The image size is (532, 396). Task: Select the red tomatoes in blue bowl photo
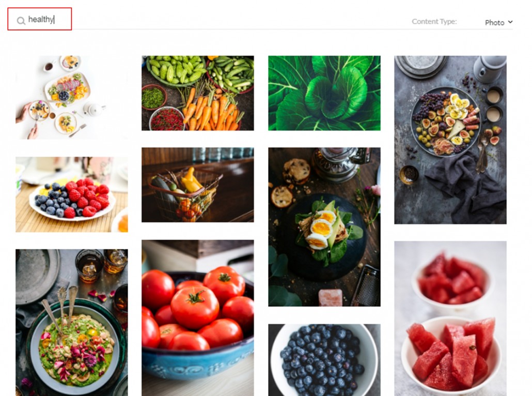click(x=197, y=318)
